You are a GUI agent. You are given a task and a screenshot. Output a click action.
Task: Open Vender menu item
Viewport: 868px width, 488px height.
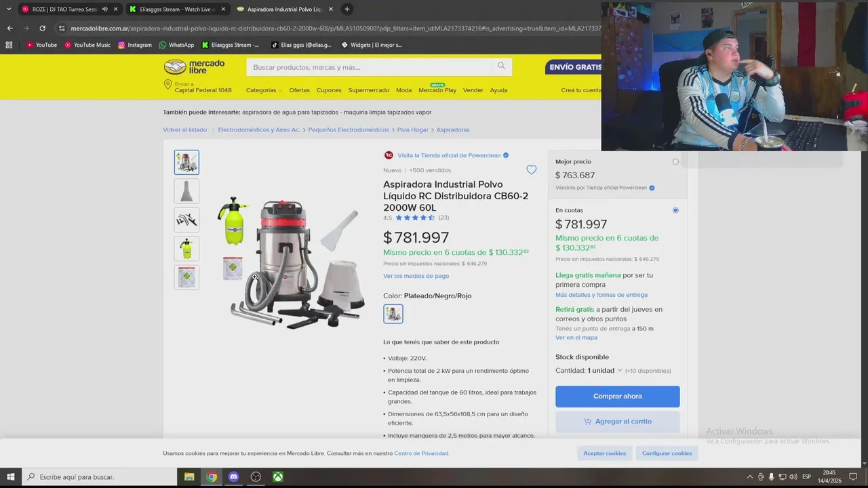[x=473, y=90]
